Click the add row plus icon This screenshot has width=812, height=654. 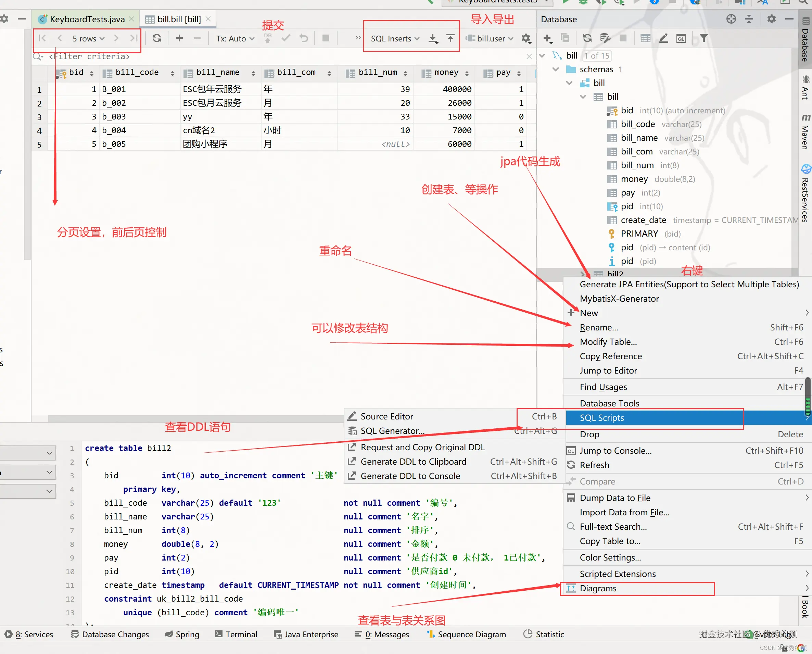point(179,38)
